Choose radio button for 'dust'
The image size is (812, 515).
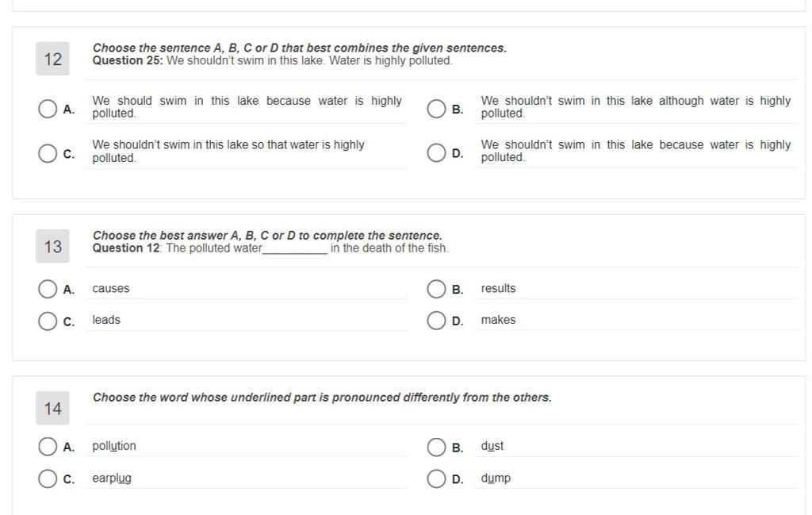point(436,447)
